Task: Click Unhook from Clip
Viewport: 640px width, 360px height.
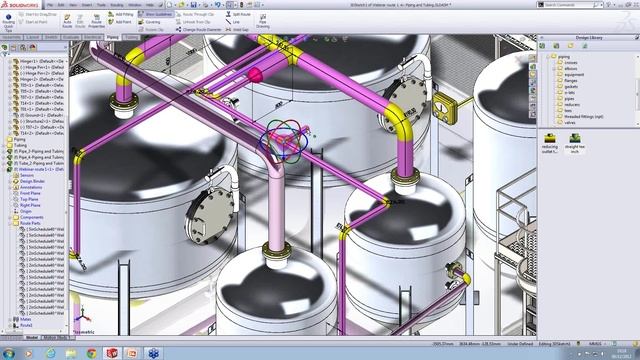Action: pyautogui.click(x=193, y=22)
